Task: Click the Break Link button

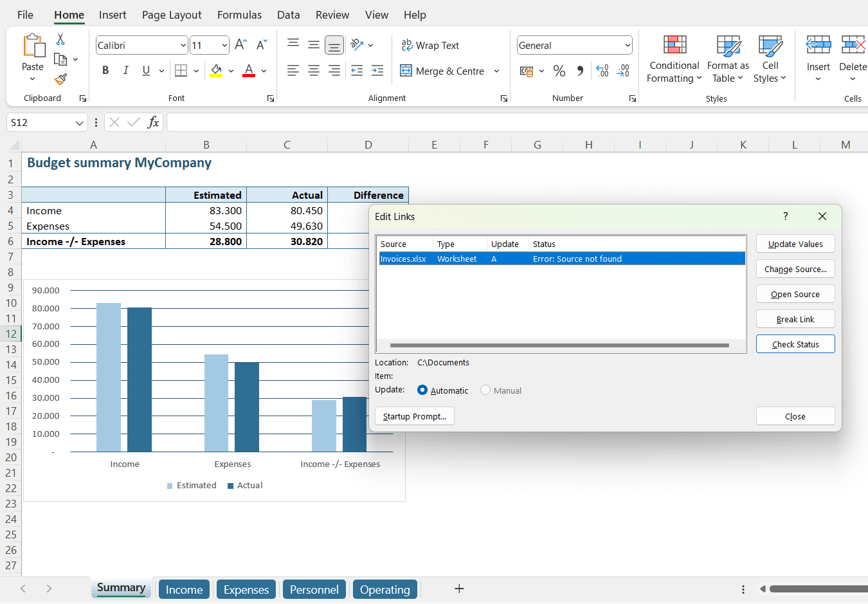Action: (x=795, y=318)
